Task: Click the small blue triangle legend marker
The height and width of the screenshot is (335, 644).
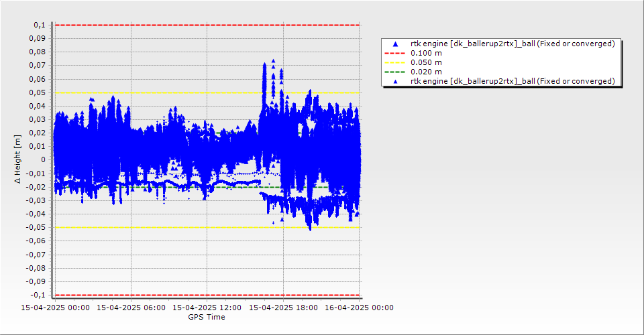Action: pos(396,82)
